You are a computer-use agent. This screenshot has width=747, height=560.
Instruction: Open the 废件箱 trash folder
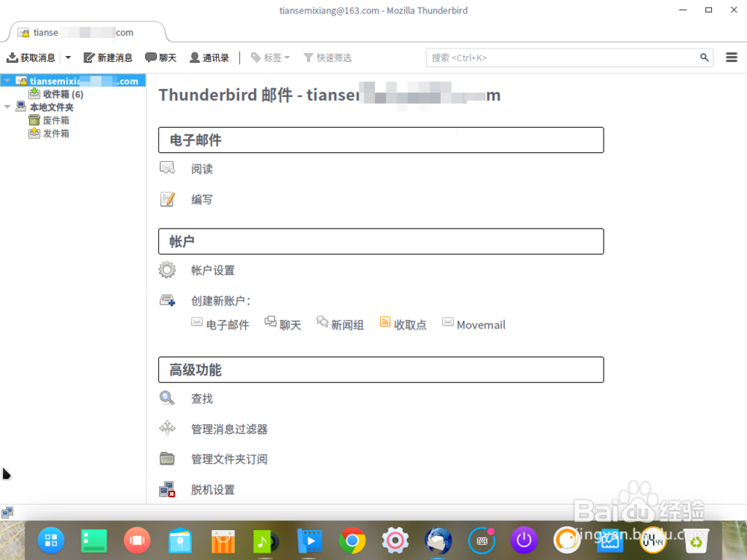tap(49, 120)
